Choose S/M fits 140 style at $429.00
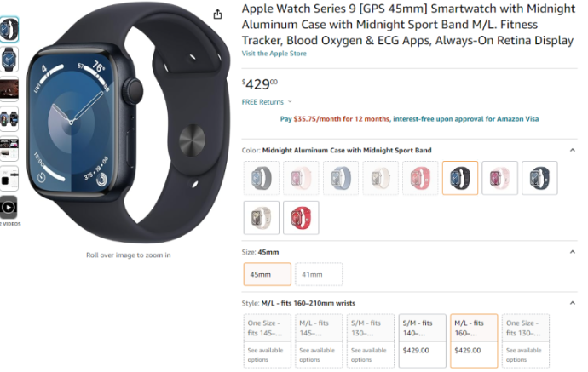 pos(422,341)
